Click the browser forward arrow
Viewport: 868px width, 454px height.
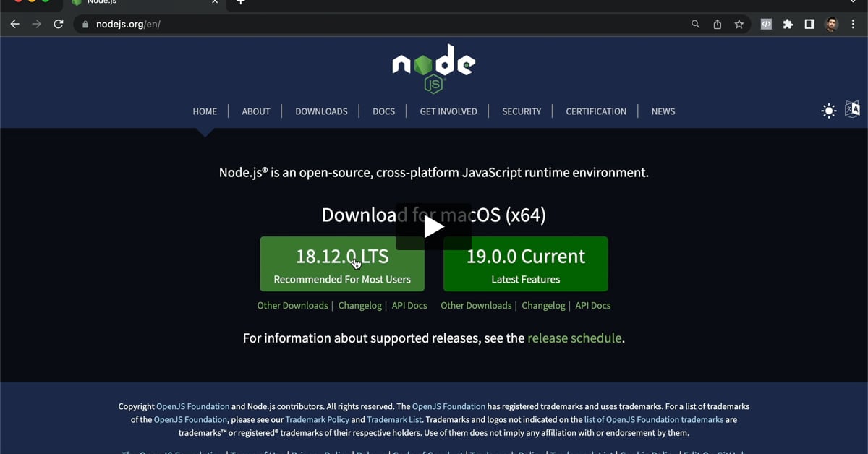tap(37, 24)
